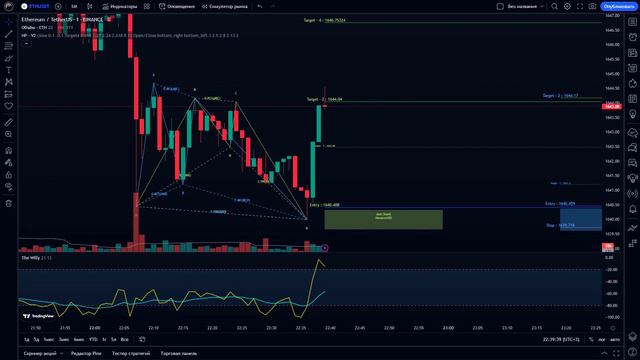Toggle auto scale авто button

[x=615, y=340]
